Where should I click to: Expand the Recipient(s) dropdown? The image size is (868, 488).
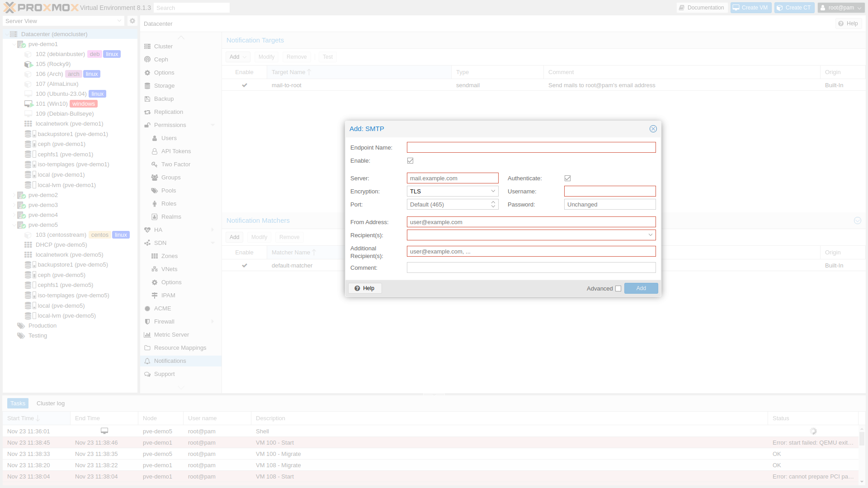pos(651,235)
